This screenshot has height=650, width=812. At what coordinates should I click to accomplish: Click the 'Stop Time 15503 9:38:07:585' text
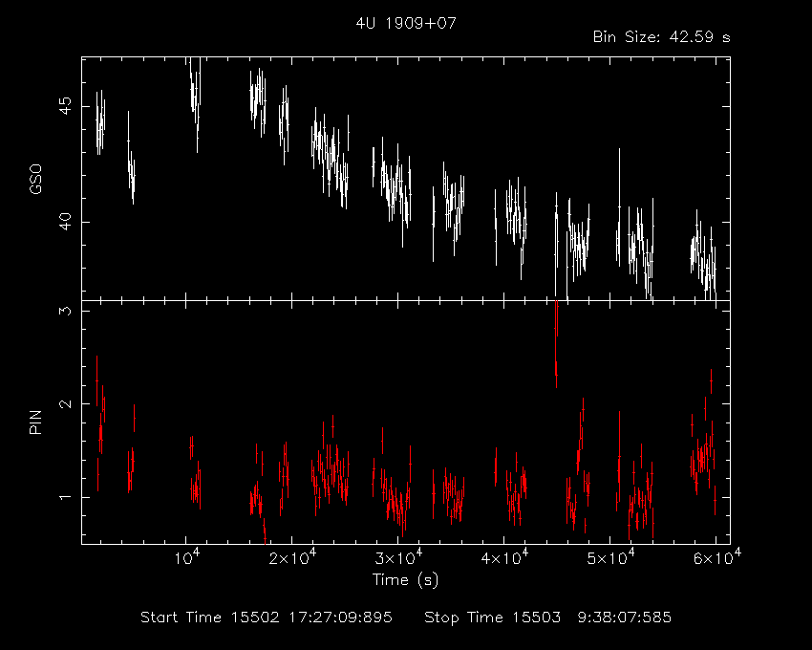(547, 617)
